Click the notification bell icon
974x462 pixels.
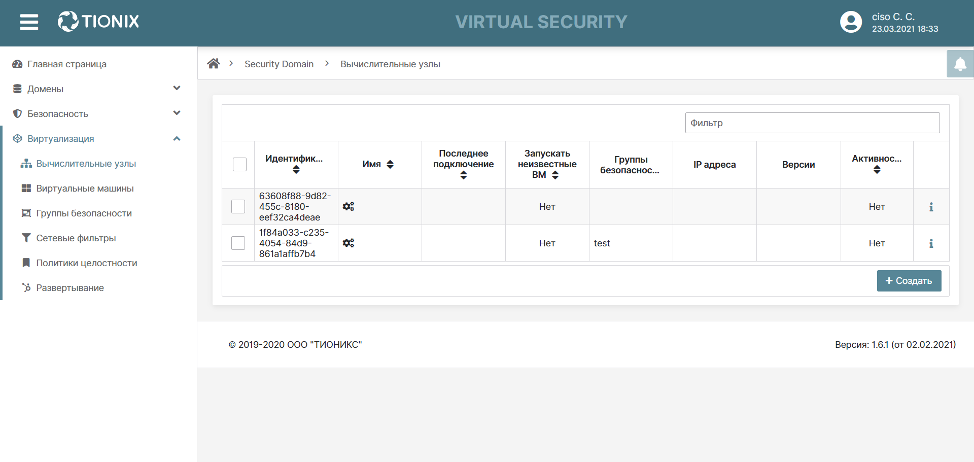pyautogui.click(x=960, y=64)
